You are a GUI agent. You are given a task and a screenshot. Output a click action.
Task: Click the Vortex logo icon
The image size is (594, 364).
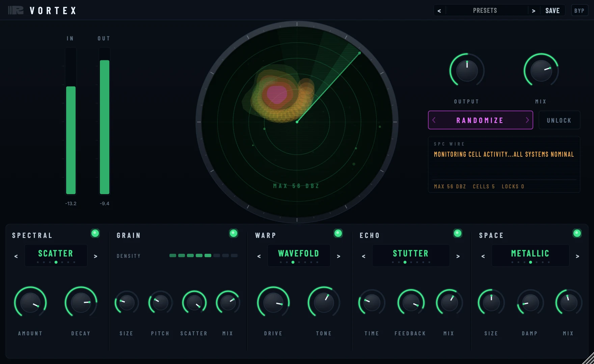click(x=16, y=10)
